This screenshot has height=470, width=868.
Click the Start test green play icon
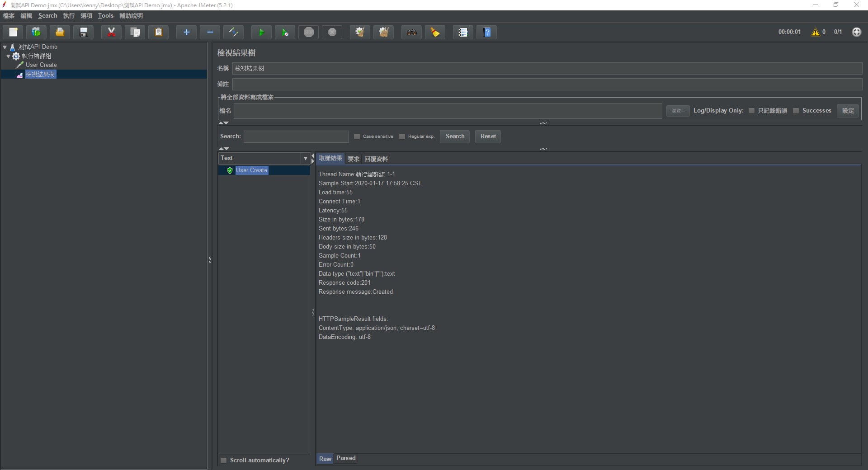[x=261, y=32]
